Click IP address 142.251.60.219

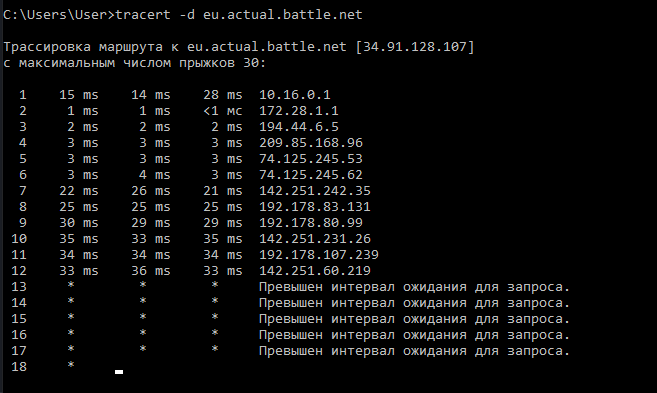pos(315,271)
